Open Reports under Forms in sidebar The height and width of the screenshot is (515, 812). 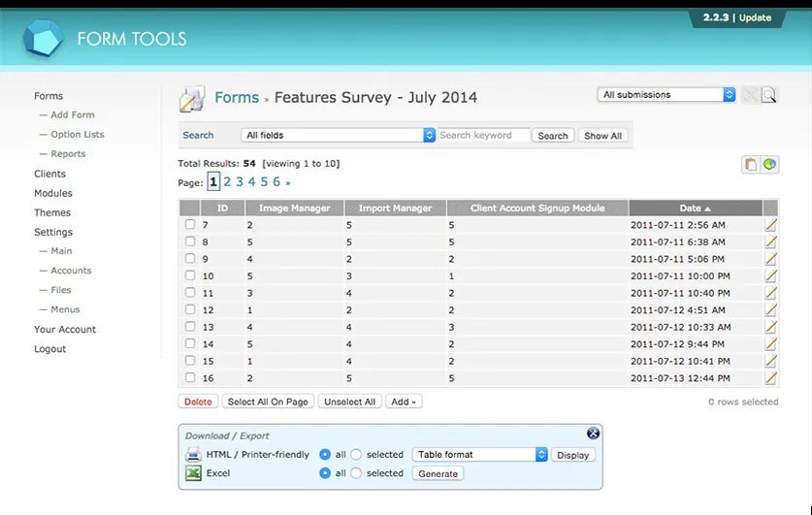[68, 154]
